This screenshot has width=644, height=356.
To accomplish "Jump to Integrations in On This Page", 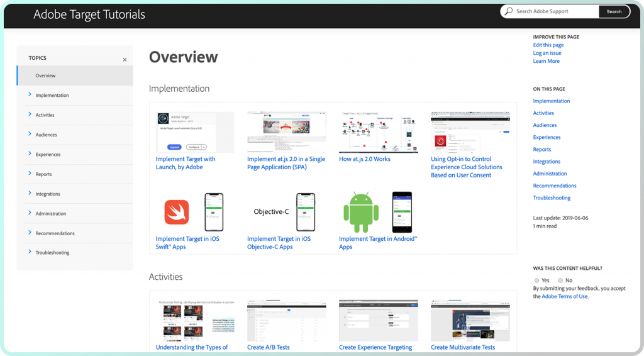I will pos(547,162).
